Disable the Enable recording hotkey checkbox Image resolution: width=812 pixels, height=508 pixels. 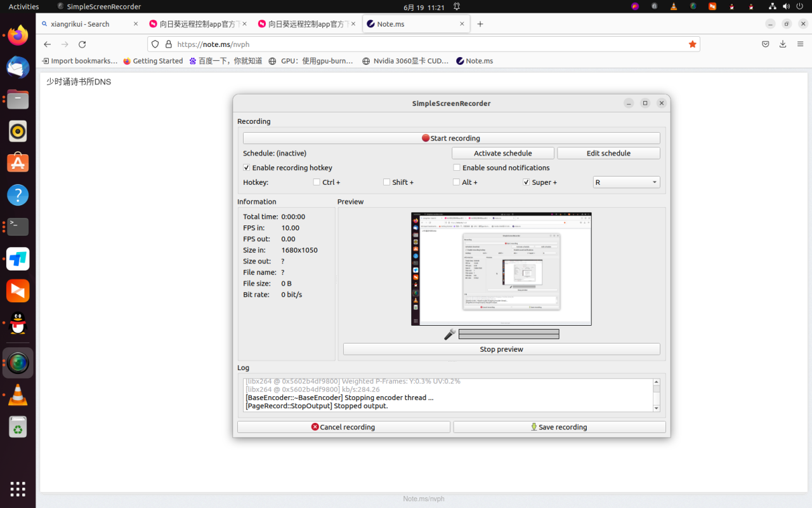(247, 168)
